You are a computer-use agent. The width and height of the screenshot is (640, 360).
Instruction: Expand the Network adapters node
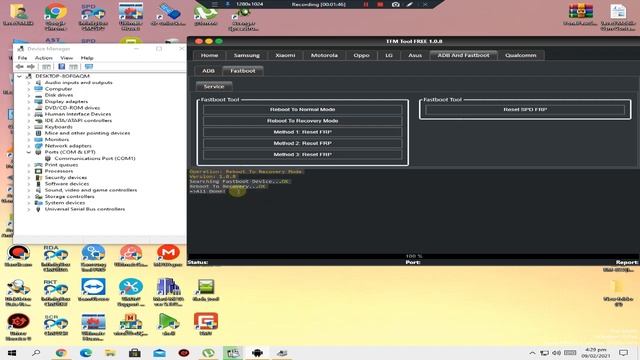[x=29, y=146]
